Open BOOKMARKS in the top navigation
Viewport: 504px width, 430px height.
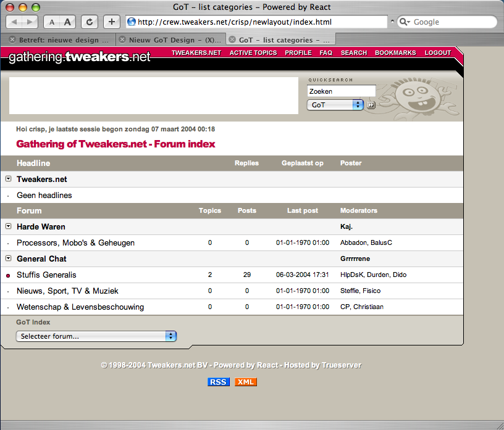point(396,53)
